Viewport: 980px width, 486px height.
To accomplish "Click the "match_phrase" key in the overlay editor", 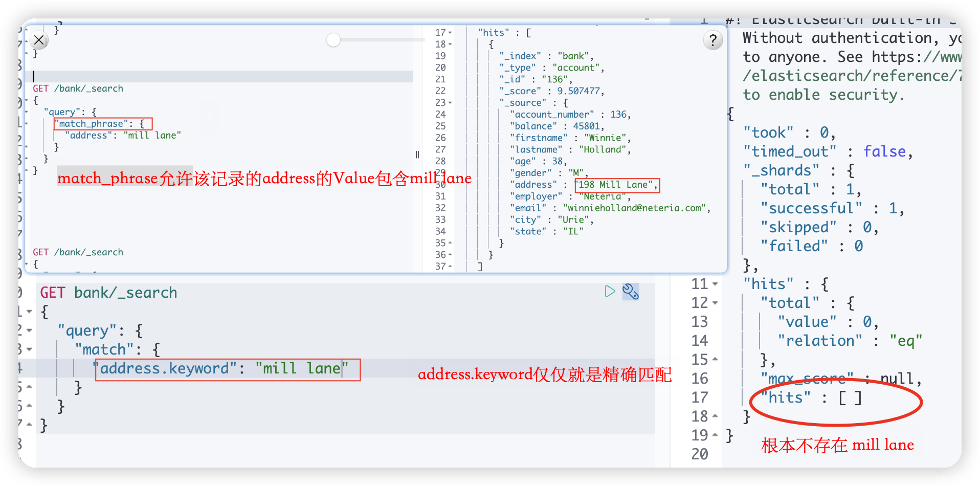I will [x=92, y=124].
